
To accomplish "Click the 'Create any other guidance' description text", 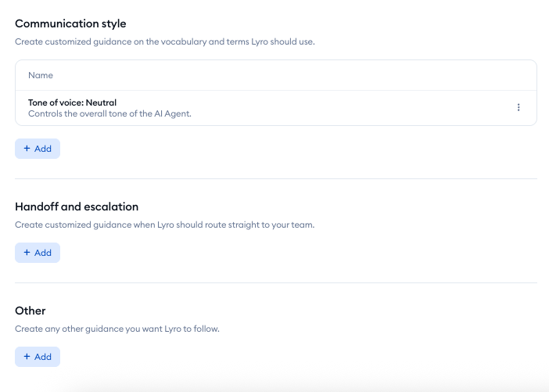I will [x=117, y=329].
